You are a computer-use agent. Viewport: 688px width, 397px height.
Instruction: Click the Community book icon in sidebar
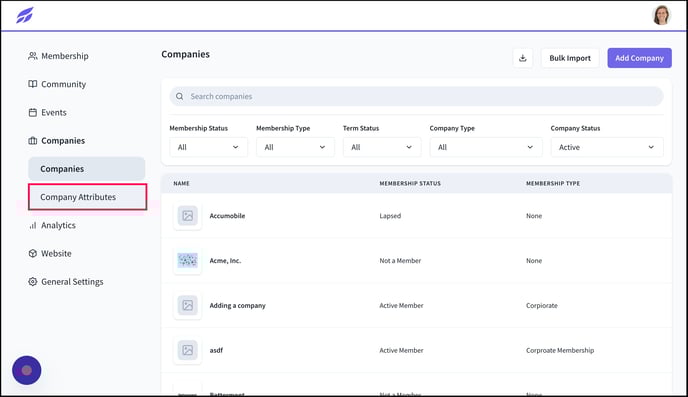[32, 84]
